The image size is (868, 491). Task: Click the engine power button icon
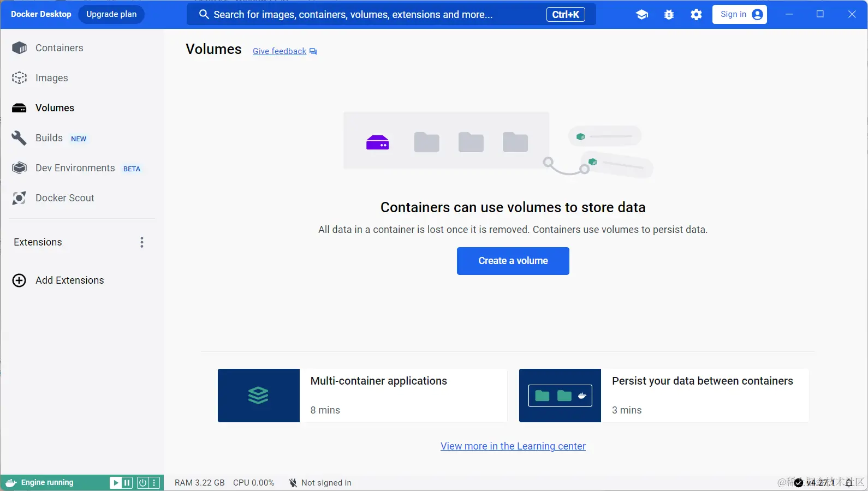tap(142, 483)
